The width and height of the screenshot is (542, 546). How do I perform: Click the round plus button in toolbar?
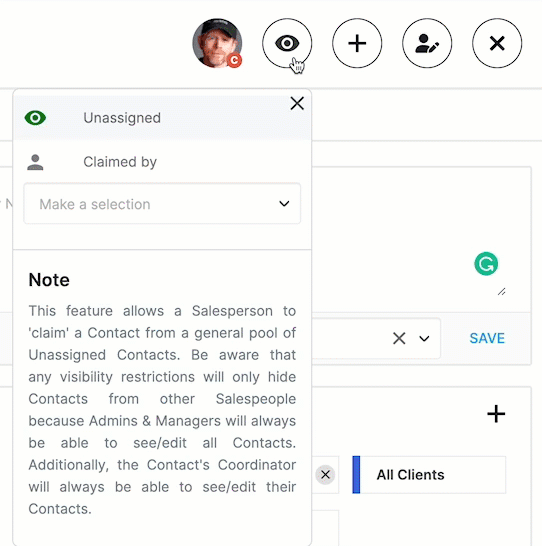(357, 43)
